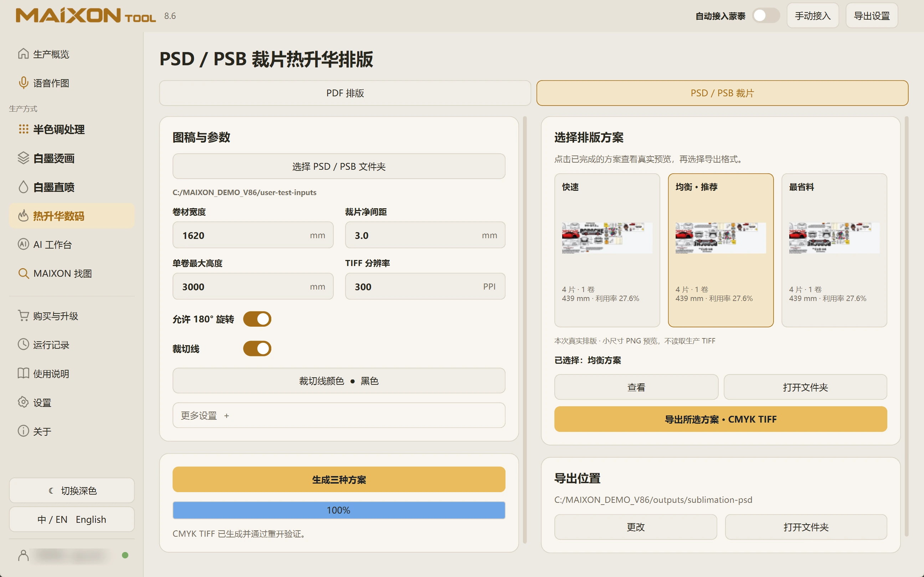Screen dimensions: 924x577
Task: Open 生产概览 home icon in sidebar
Action: click(x=23, y=54)
